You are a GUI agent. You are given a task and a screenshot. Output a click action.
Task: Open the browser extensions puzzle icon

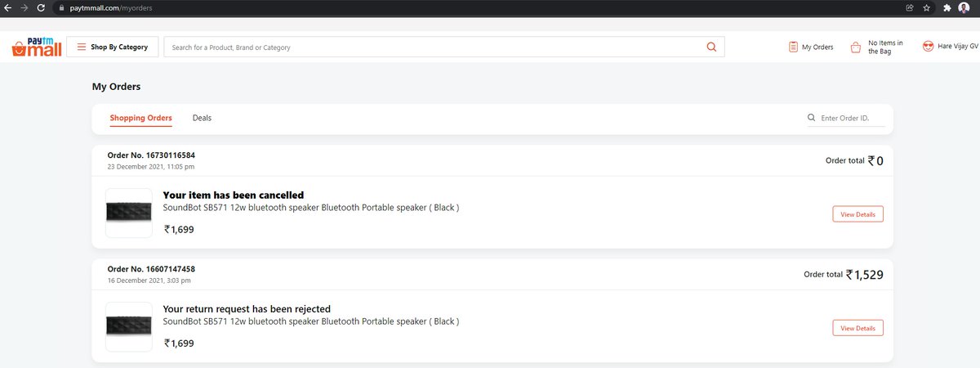pos(947,7)
